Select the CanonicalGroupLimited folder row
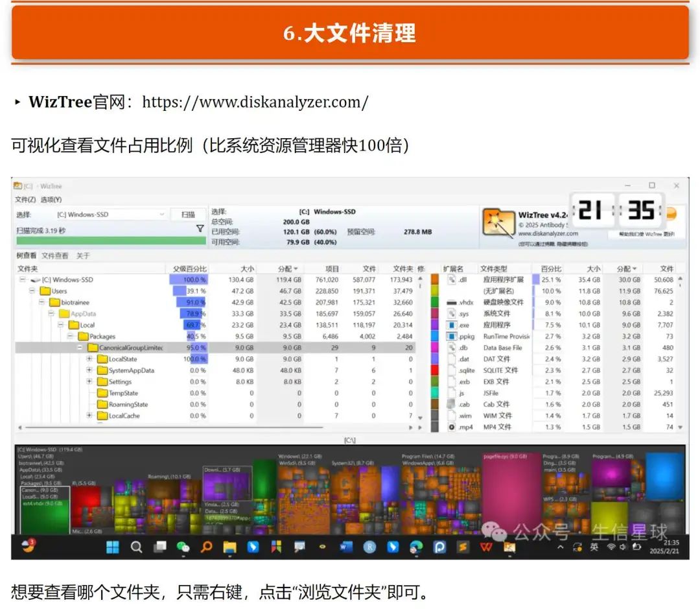The image size is (700, 609). tap(215, 348)
